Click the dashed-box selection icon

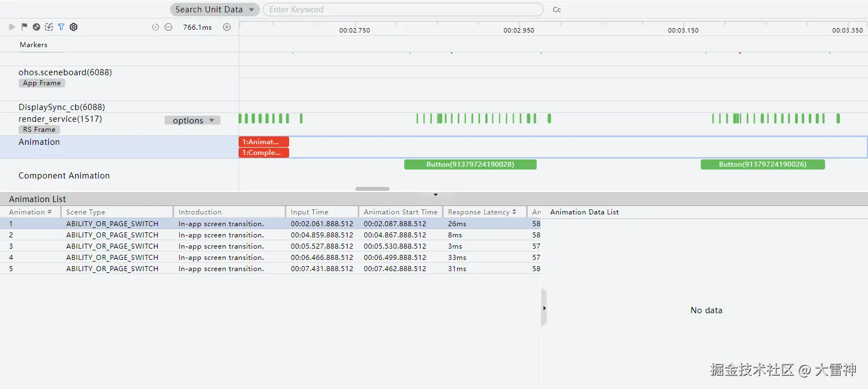click(49, 27)
